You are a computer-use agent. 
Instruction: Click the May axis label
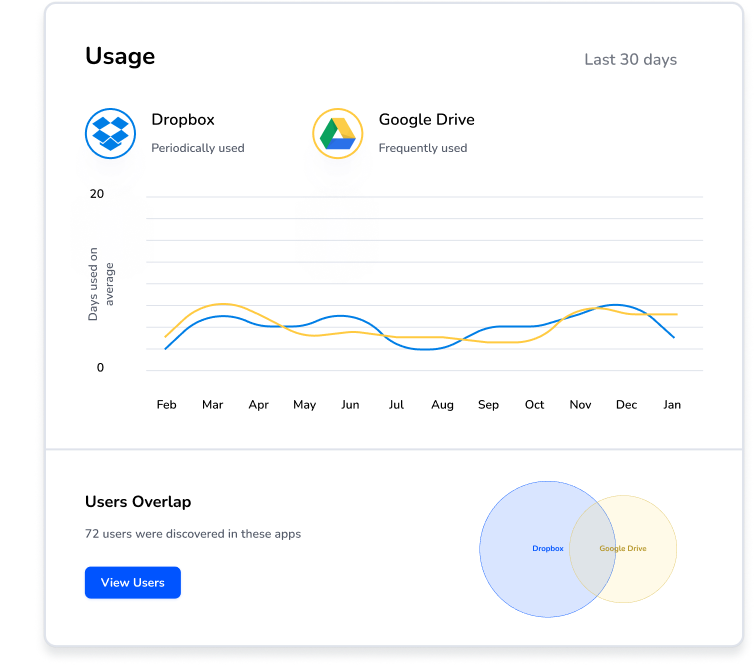[x=304, y=405]
